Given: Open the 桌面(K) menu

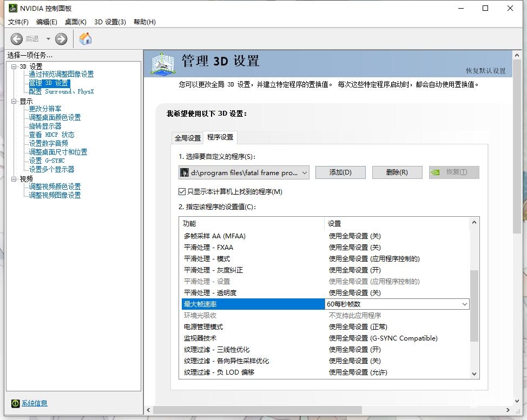Looking at the screenshot, I should (x=75, y=22).
